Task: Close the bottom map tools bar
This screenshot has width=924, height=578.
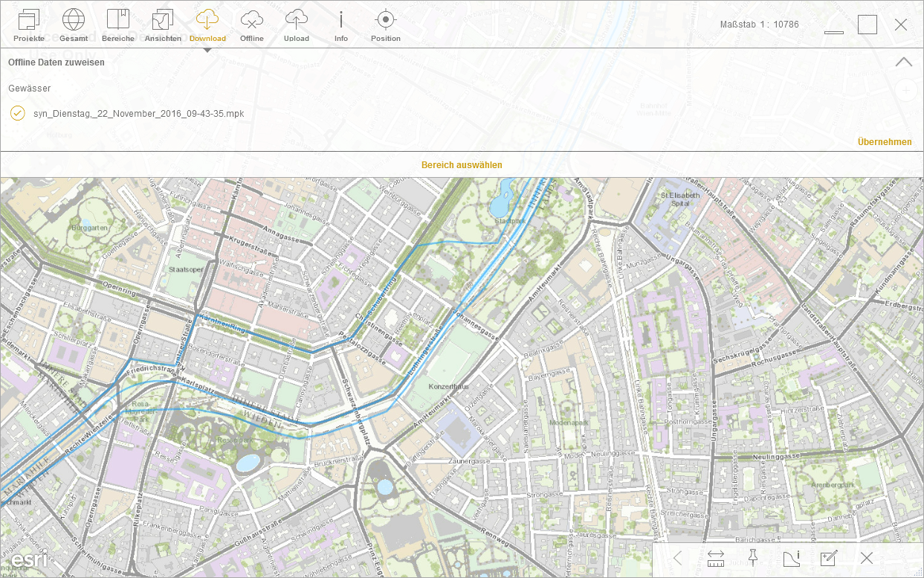Action: [x=866, y=558]
